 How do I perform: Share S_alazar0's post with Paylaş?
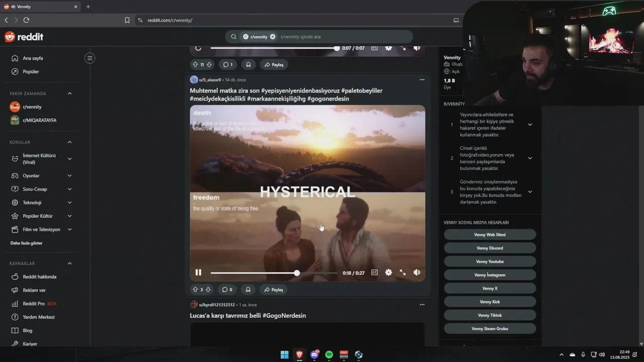pyautogui.click(x=274, y=290)
